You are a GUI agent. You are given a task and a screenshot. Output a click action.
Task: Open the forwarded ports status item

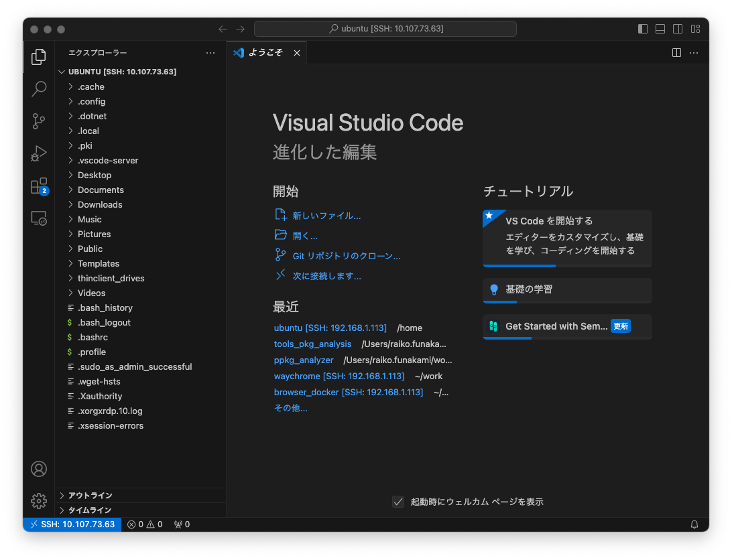click(x=182, y=524)
